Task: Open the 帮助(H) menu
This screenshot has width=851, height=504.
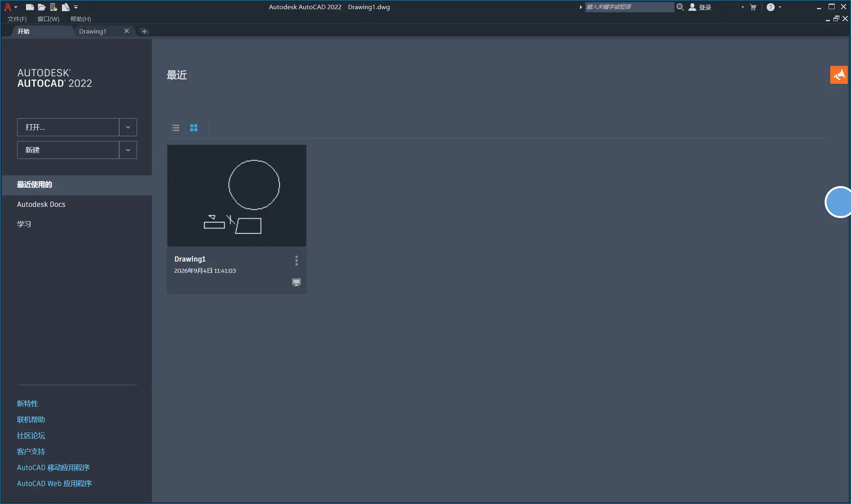Action: point(80,19)
